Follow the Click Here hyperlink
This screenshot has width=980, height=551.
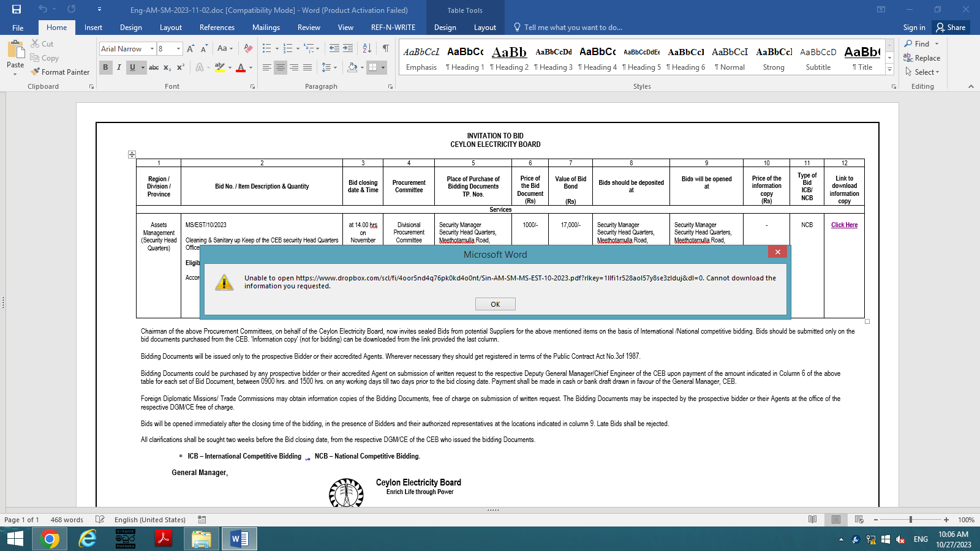(x=844, y=225)
